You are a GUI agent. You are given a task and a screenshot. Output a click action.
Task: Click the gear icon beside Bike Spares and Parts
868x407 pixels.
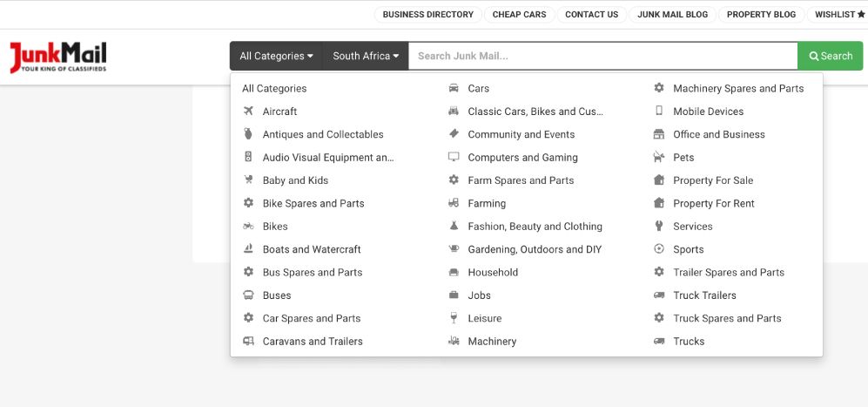pyautogui.click(x=248, y=203)
